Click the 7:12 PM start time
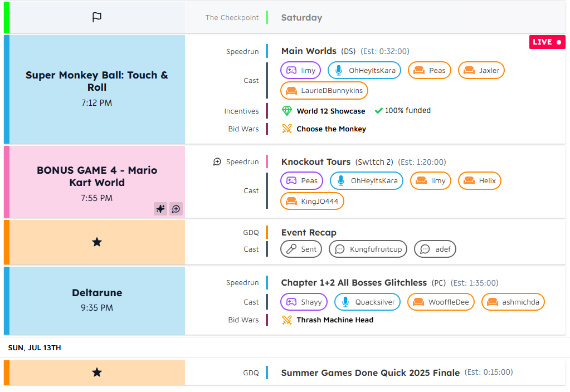The image size is (570, 392). tap(97, 103)
